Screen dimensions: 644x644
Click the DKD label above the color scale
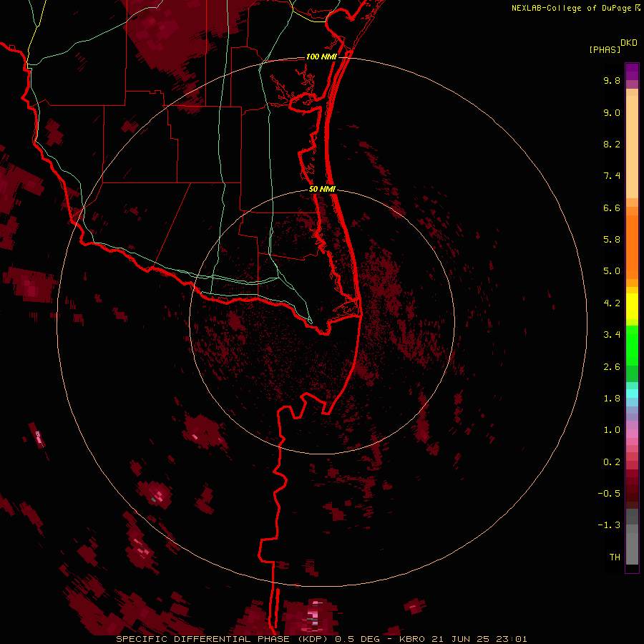point(629,42)
